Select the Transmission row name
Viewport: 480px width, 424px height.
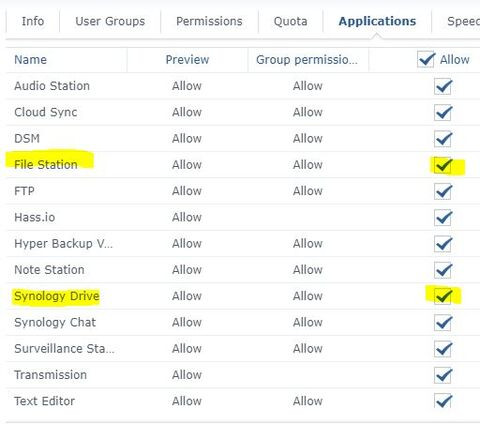click(x=50, y=375)
